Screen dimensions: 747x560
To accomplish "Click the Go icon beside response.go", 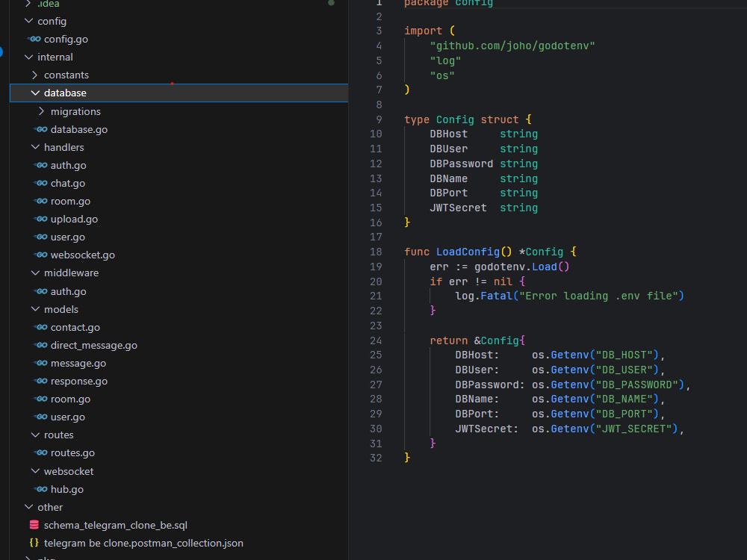I will tap(41, 381).
